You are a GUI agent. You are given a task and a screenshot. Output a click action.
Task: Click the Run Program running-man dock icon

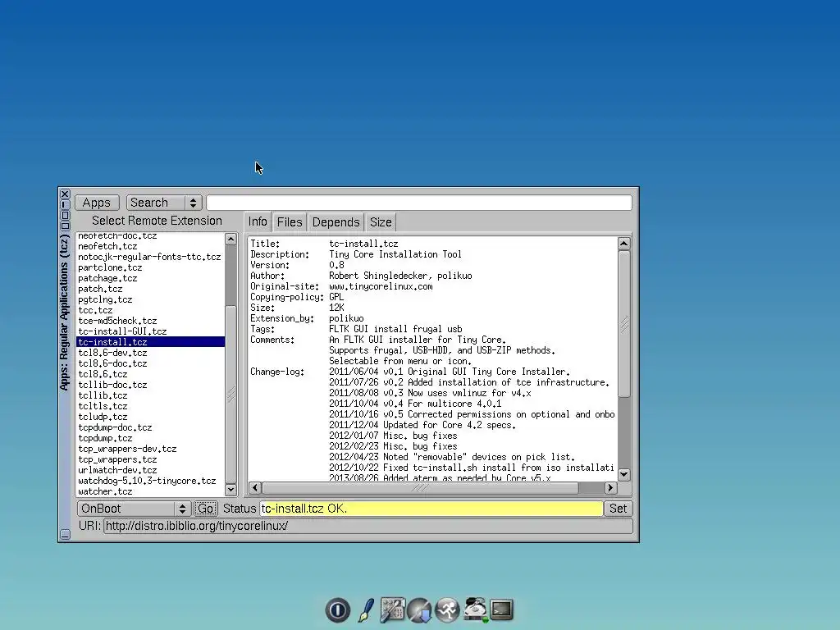tap(447, 610)
